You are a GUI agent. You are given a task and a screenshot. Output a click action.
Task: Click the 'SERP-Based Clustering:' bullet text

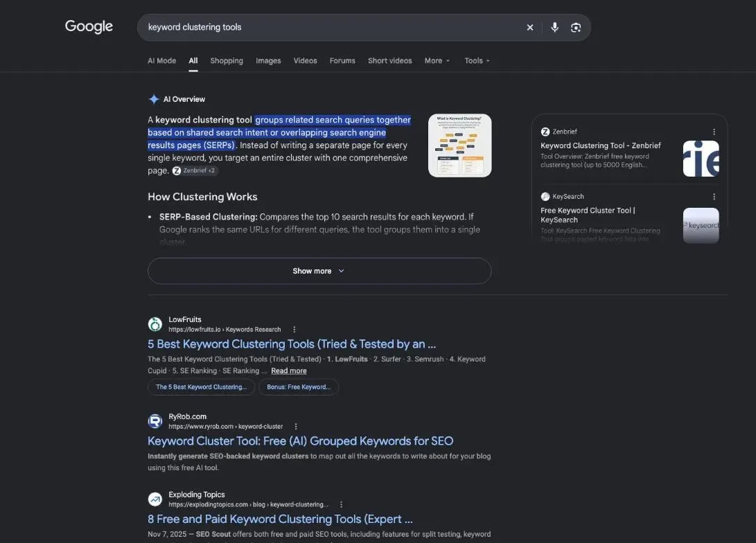click(x=209, y=217)
